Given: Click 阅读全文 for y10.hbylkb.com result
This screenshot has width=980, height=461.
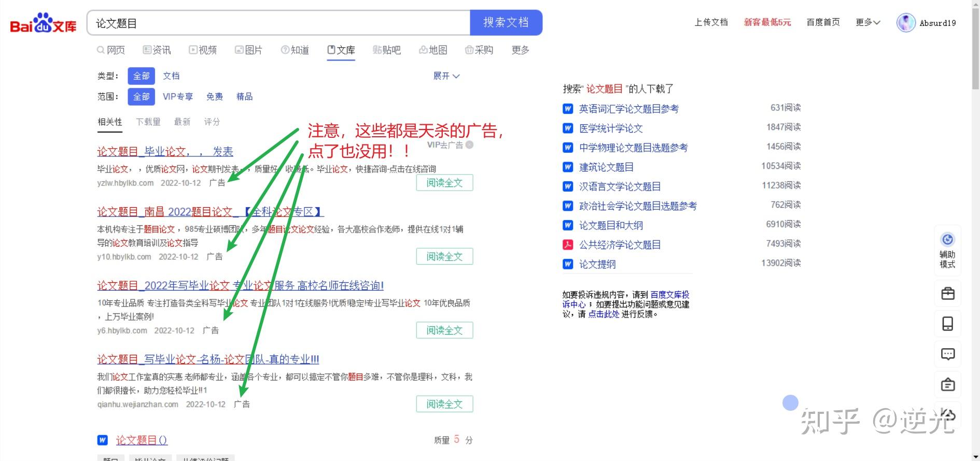Looking at the screenshot, I should click(444, 256).
